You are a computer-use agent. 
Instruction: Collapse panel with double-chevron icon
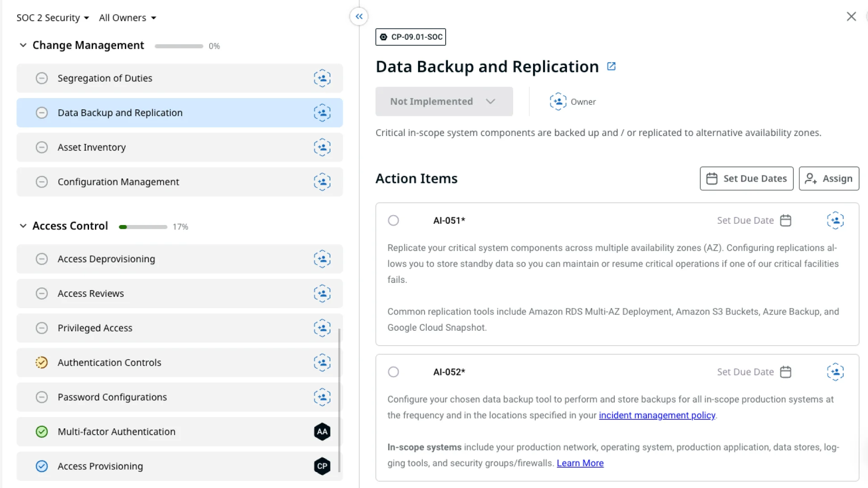pyautogui.click(x=359, y=17)
